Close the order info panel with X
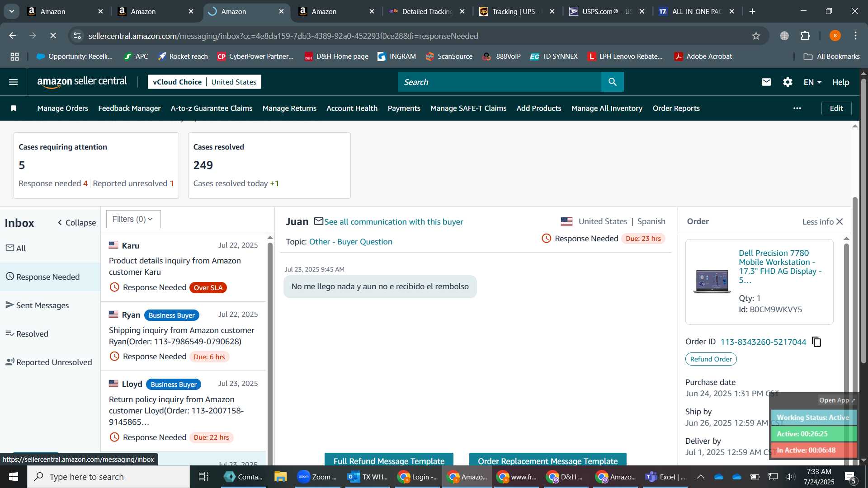The image size is (868, 488). pyautogui.click(x=840, y=221)
